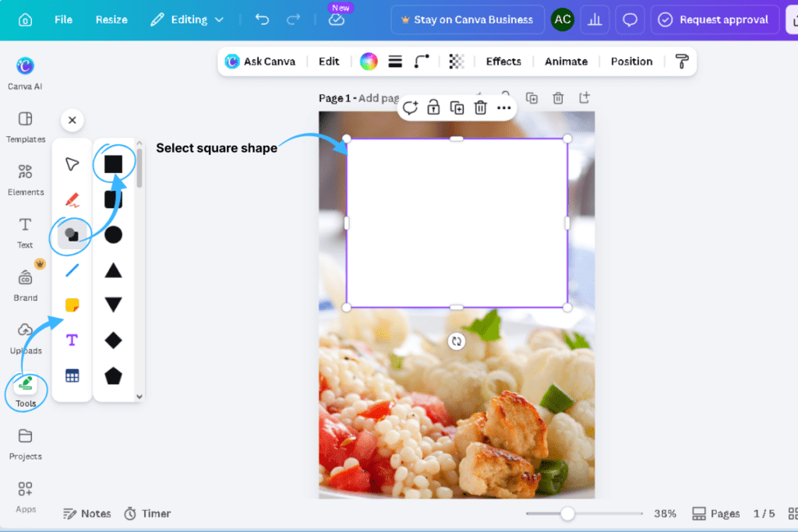This screenshot has height=532, width=798.
Task: Click Request approval button
Action: [715, 19]
